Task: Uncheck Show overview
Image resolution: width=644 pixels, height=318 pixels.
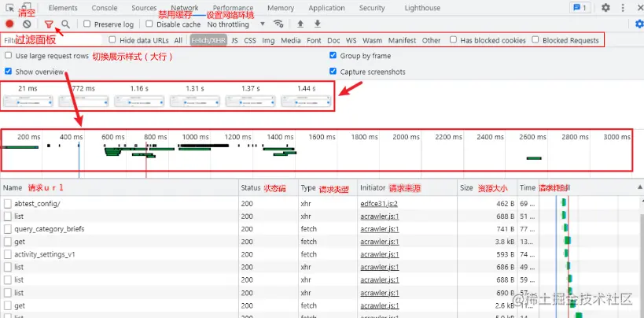Action: click(x=8, y=71)
